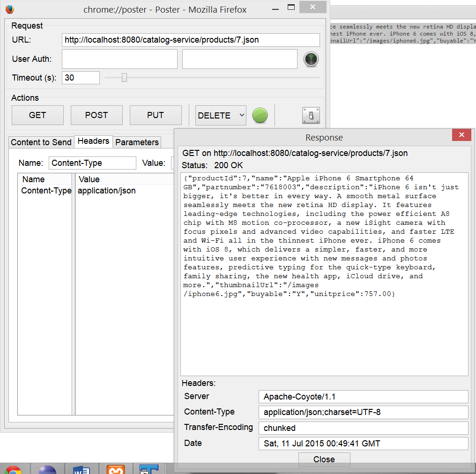Send a POST request
Viewport: 476px width, 474px height.
click(x=97, y=115)
